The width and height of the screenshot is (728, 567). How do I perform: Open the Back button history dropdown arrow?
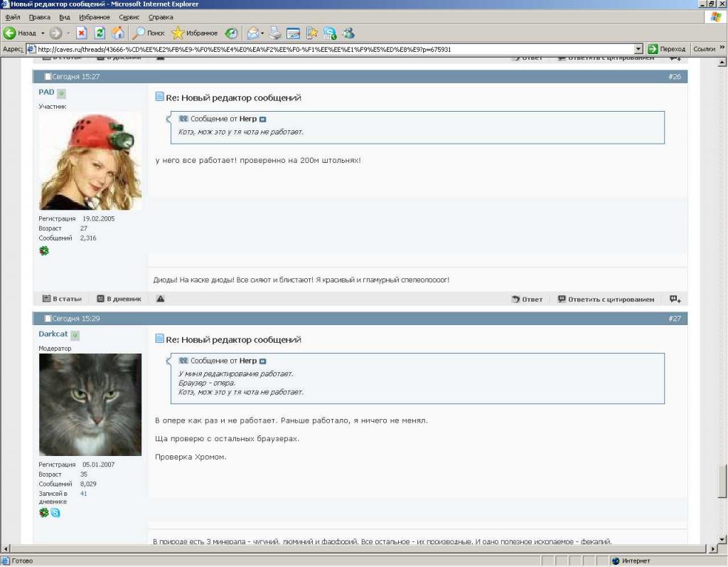[x=42, y=33]
